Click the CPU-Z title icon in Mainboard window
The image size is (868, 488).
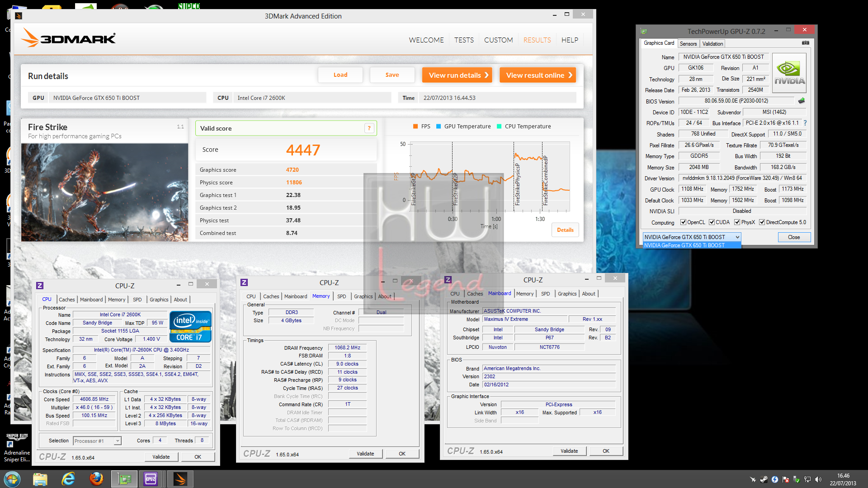pyautogui.click(x=448, y=280)
